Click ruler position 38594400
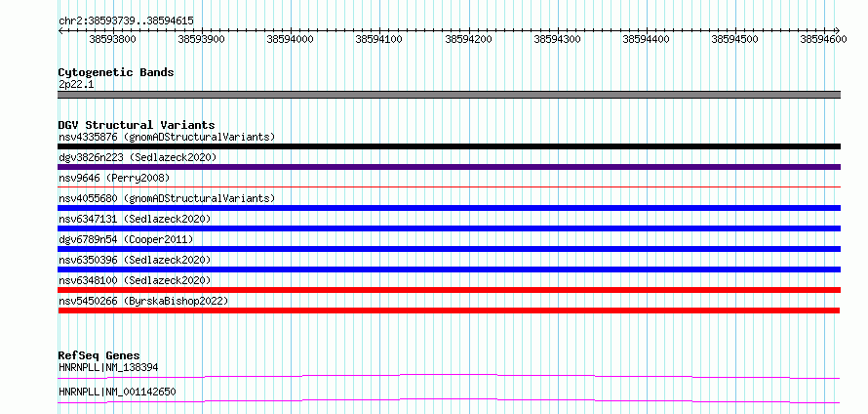Image resolution: width=868 pixels, height=414 pixels. click(646, 39)
